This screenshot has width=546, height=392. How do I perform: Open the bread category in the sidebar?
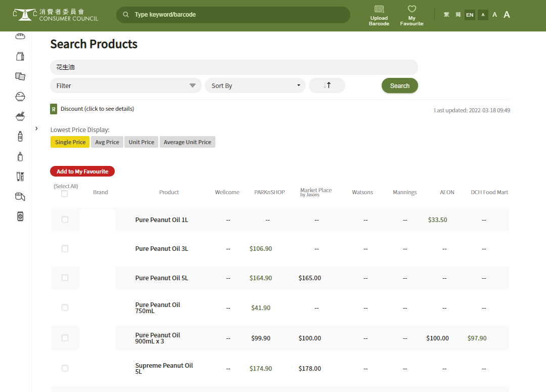click(20, 36)
